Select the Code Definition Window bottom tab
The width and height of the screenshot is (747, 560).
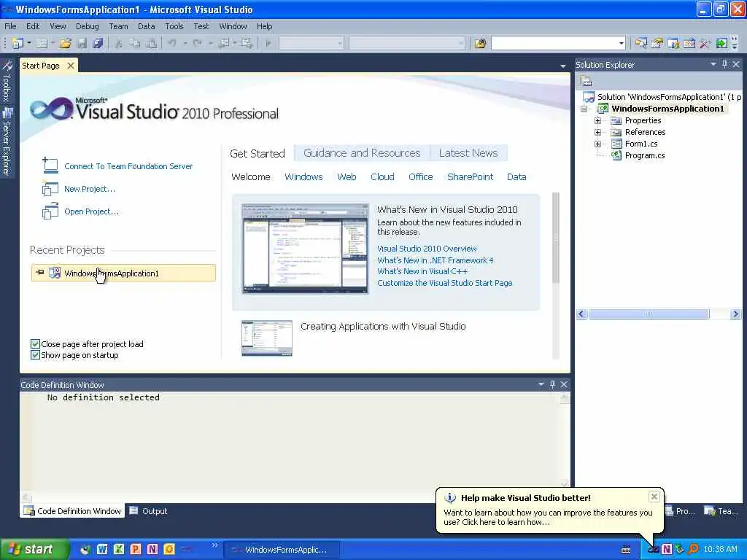(73, 511)
